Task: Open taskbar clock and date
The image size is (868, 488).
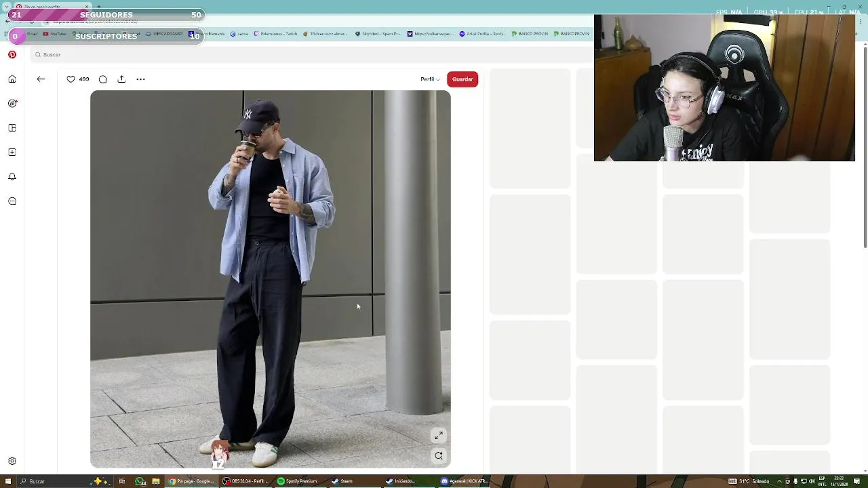Action: (x=839, y=481)
